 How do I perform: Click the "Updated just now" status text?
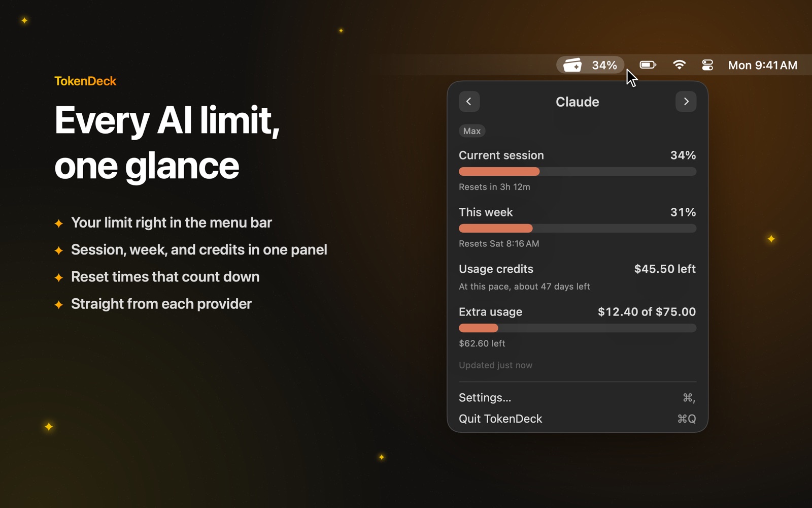coord(495,365)
